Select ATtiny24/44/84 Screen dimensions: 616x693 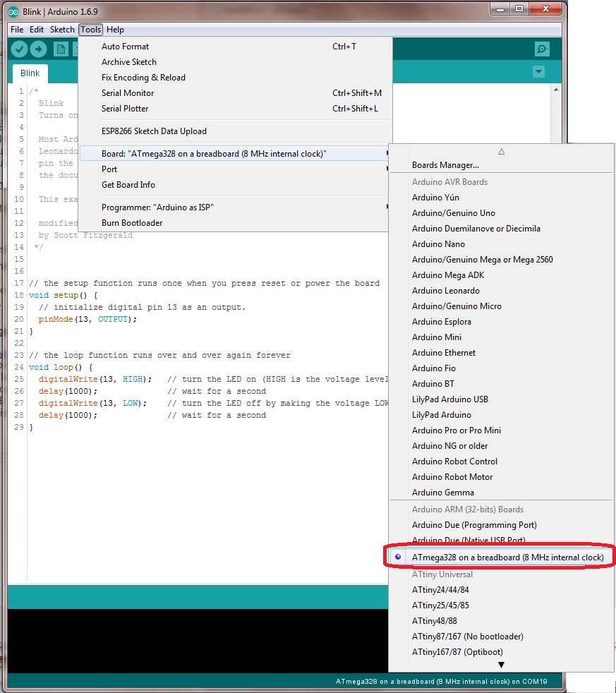tap(501, 589)
